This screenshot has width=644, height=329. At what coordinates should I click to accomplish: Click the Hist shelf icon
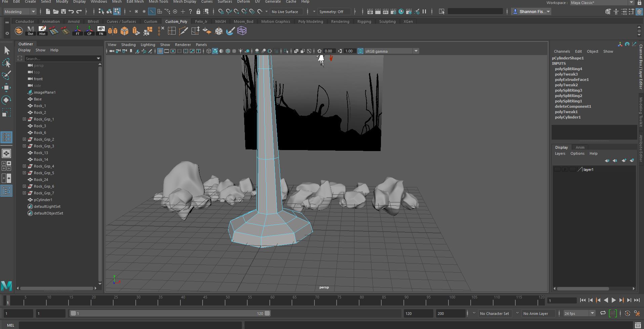pos(42,31)
